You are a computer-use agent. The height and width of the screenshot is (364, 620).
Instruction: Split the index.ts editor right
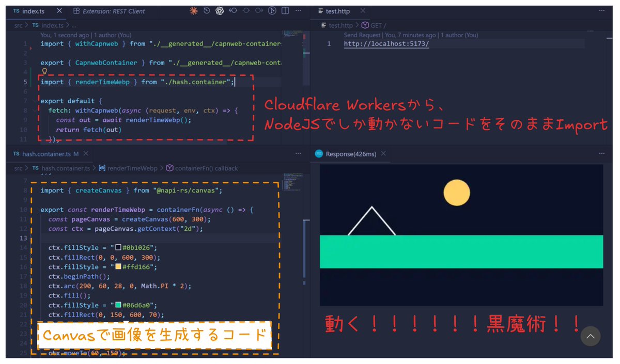pyautogui.click(x=285, y=11)
